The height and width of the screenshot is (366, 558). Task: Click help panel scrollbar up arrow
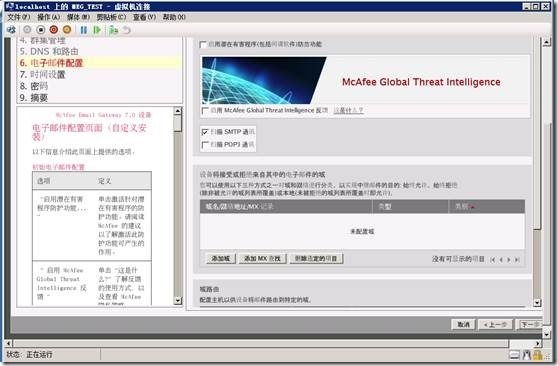coord(178,111)
